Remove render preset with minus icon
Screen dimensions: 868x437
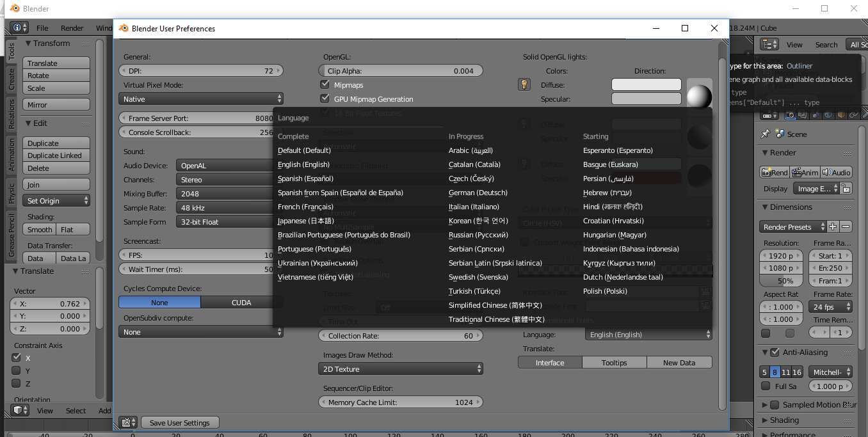(x=846, y=226)
